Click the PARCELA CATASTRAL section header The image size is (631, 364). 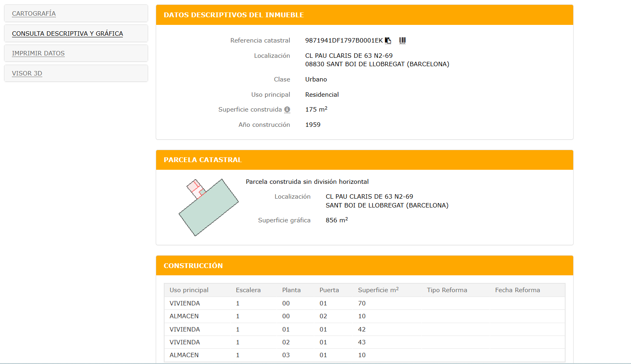click(x=202, y=160)
